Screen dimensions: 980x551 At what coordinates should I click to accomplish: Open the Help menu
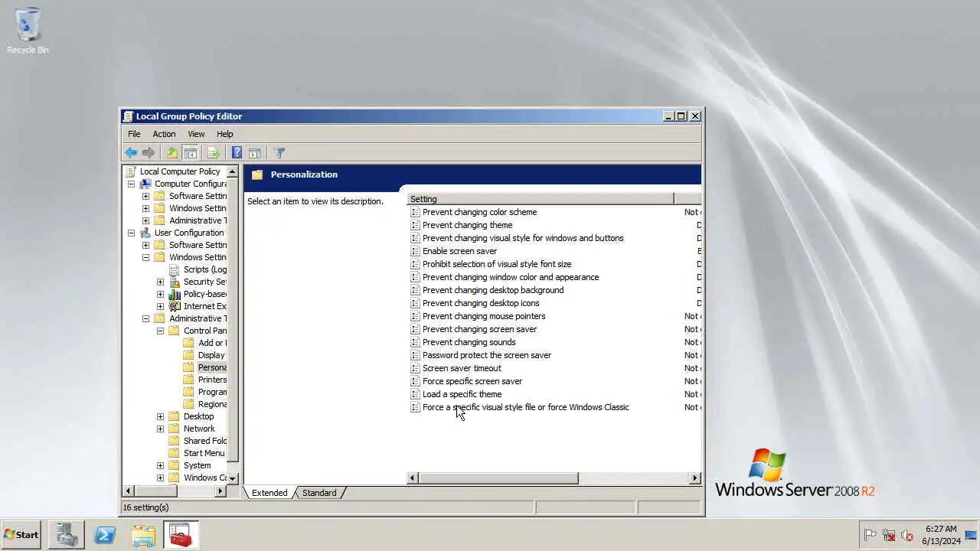coord(224,134)
